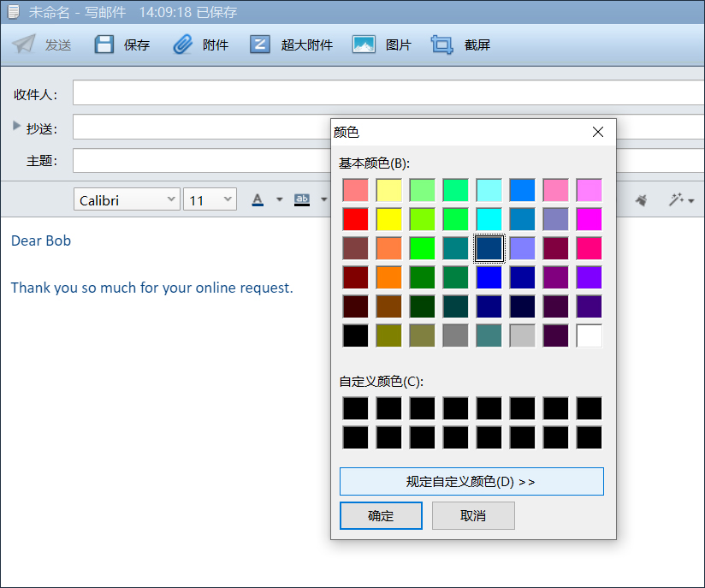Click the font color "A" icon

[258, 200]
